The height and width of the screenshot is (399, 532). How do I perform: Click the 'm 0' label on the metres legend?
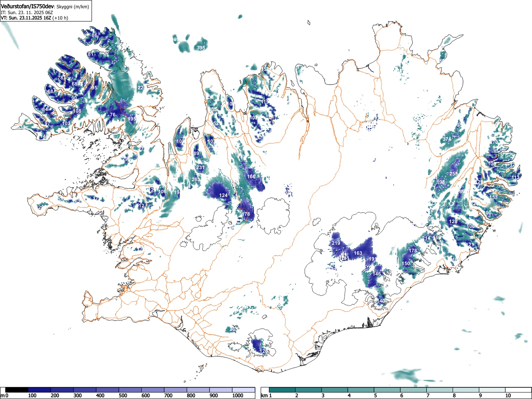5,396
